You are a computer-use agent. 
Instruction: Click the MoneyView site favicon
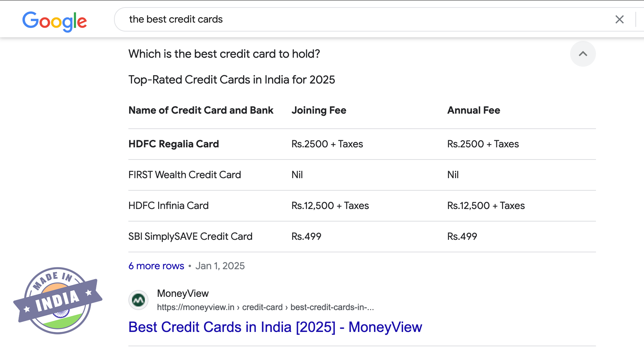(138, 300)
